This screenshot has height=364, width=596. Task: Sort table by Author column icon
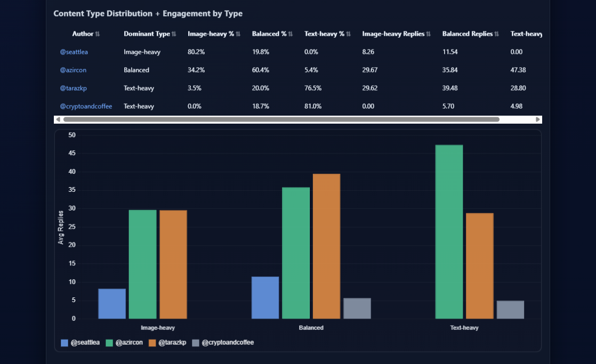[x=98, y=34]
